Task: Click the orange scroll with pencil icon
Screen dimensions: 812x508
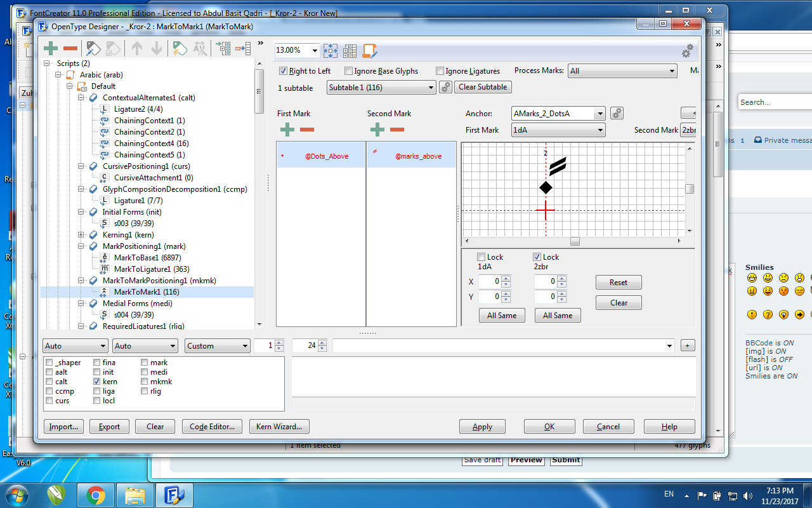Action: (369, 51)
